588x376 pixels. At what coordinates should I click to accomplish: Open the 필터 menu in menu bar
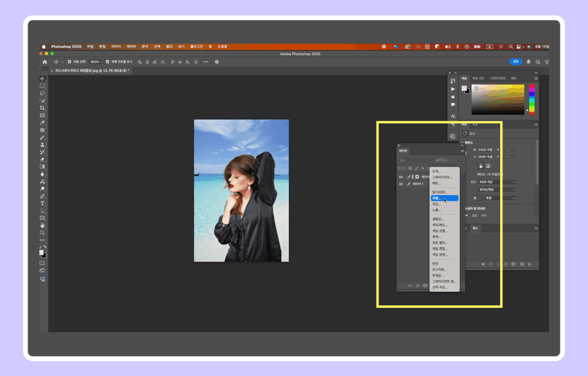169,46
